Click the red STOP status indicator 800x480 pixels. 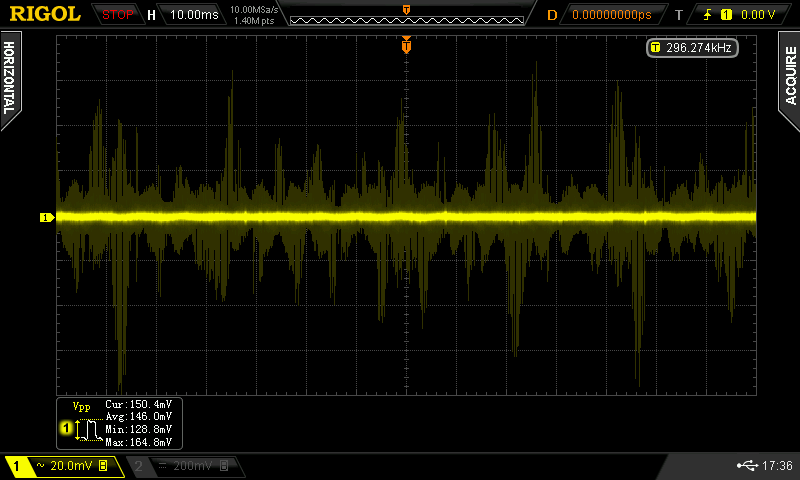(118, 15)
